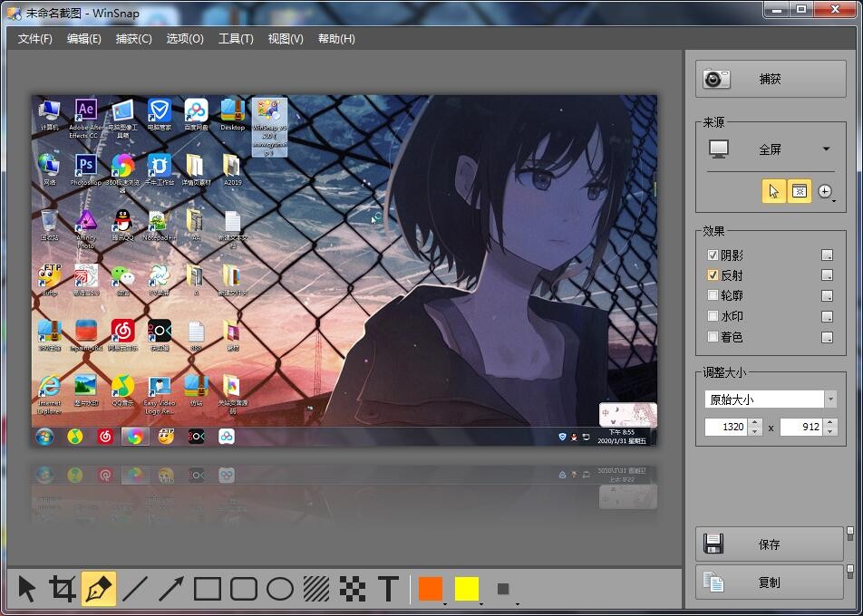Expand the 全屏 capture source dropdown
The height and width of the screenshot is (616, 863).
(x=826, y=149)
